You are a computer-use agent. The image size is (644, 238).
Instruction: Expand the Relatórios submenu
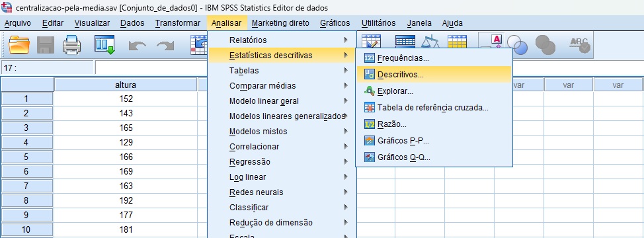(x=282, y=40)
